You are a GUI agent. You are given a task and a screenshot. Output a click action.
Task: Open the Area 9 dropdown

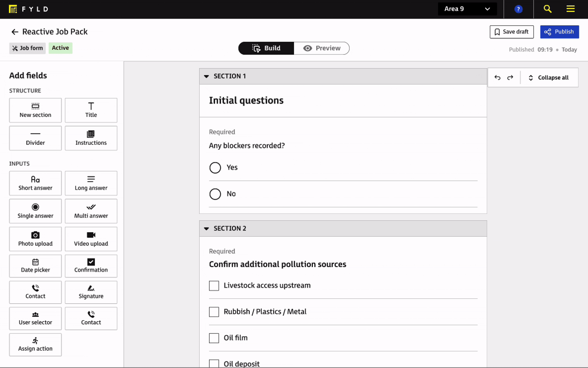(x=467, y=9)
